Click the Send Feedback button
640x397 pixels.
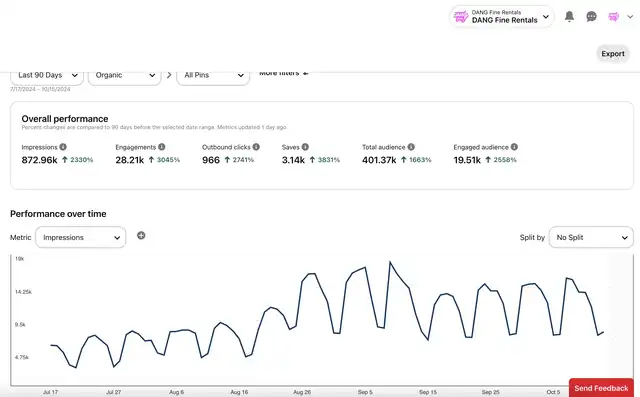[601, 388]
